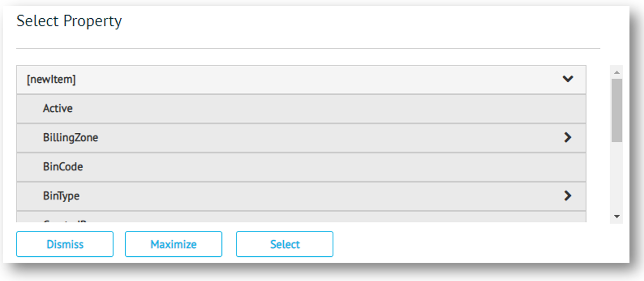Select the BinCode property
The height and width of the screenshot is (281, 644).
coord(63,167)
